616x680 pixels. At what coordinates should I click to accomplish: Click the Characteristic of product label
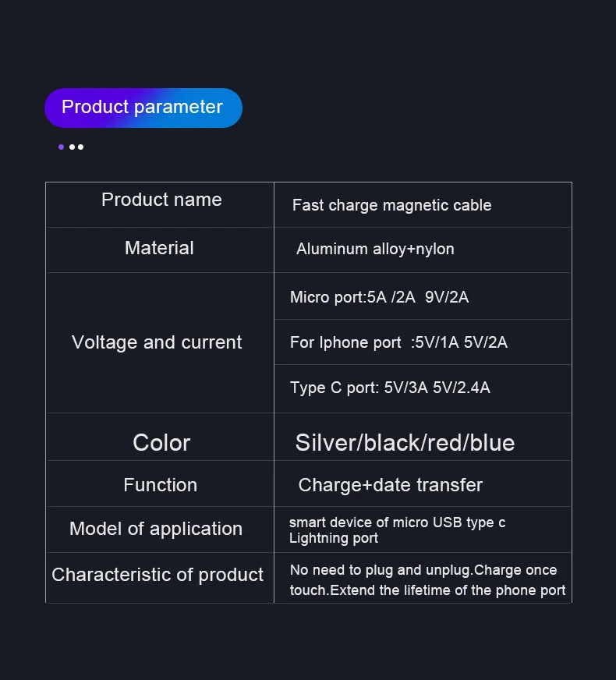[x=158, y=575]
